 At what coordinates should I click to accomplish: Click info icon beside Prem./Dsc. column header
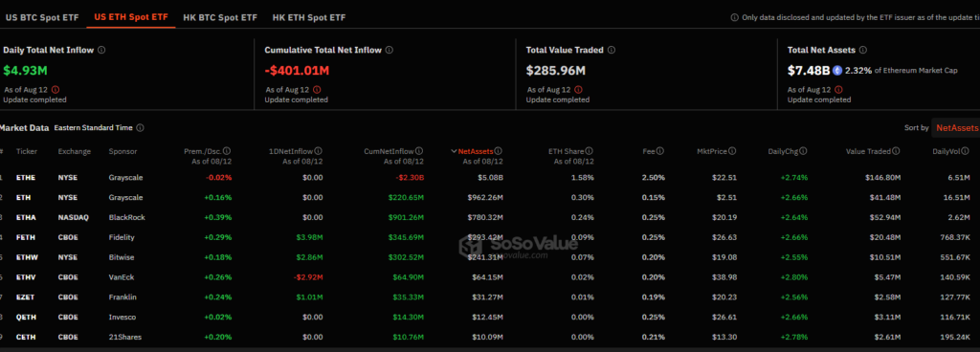coord(227,151)
